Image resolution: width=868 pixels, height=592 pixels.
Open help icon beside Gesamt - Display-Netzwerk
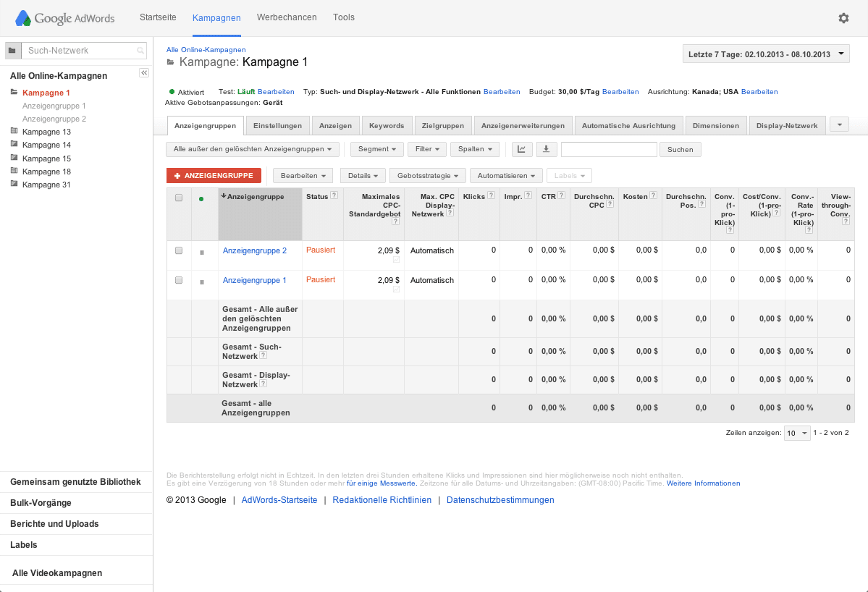(x=264, y=384)
